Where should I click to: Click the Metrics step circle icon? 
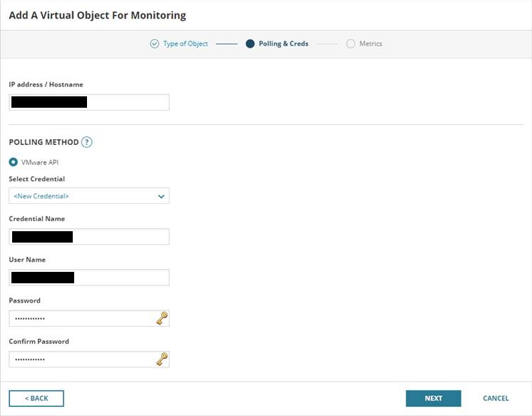tap(350, 44)
